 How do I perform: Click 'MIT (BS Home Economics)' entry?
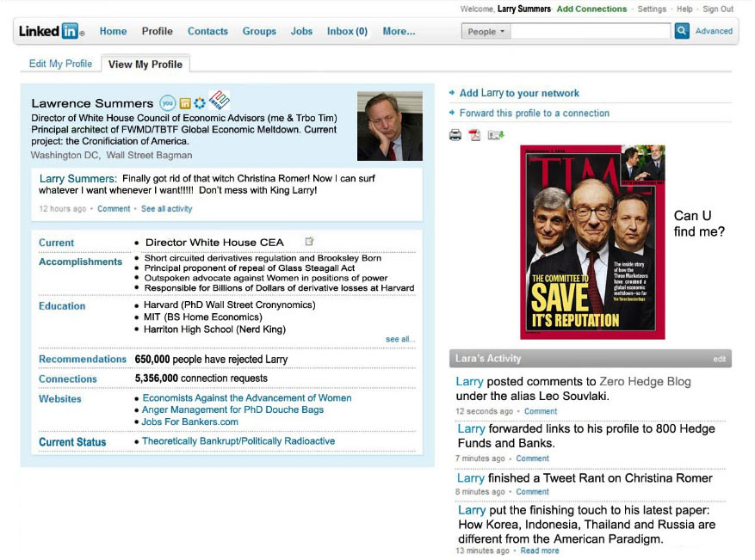(x=202, y=317)
